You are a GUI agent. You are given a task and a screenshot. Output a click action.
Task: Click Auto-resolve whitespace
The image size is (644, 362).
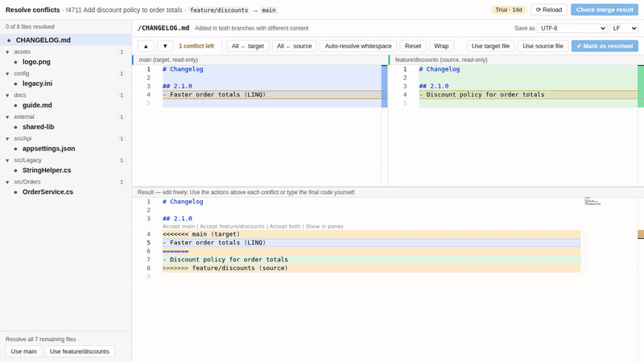click(358, 46)
